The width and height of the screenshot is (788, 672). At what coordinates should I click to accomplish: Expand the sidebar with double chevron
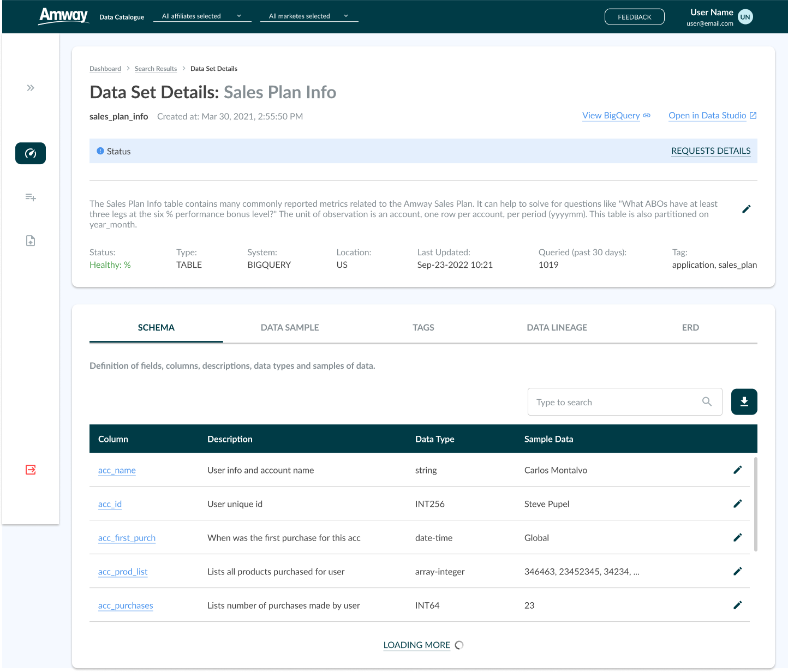coord(31,88)
